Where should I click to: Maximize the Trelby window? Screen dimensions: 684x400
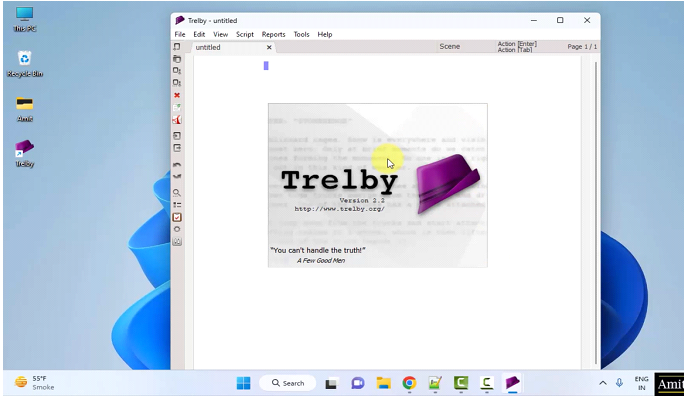coord(560,21)
